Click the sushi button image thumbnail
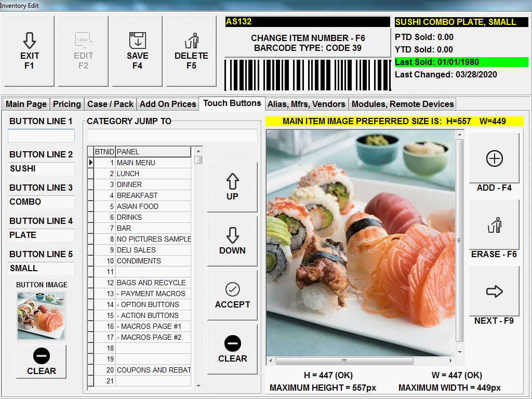Viewport: 532px width, 399px height. (x=41, y=316)
